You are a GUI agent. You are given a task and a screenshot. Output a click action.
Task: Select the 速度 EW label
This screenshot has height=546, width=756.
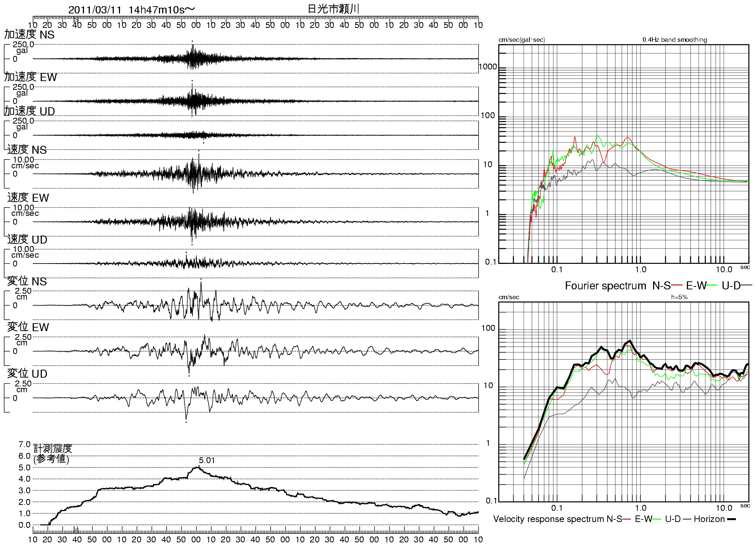point(28,198)
